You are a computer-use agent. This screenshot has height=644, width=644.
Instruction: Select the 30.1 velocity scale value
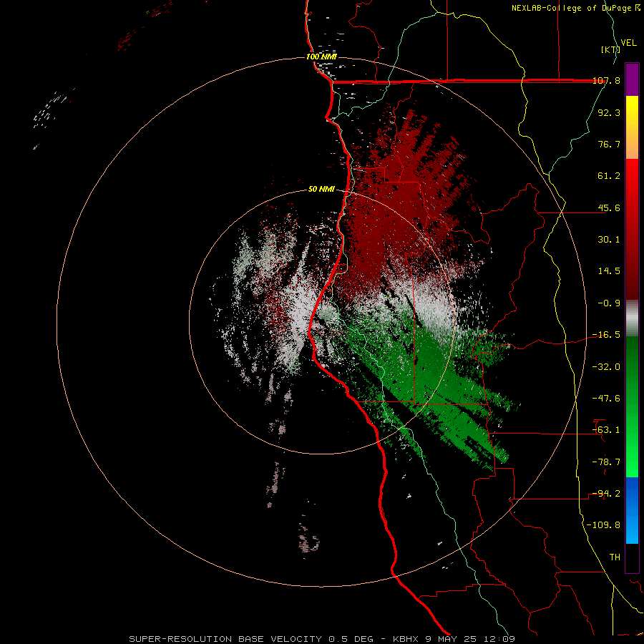pos(609,240)
